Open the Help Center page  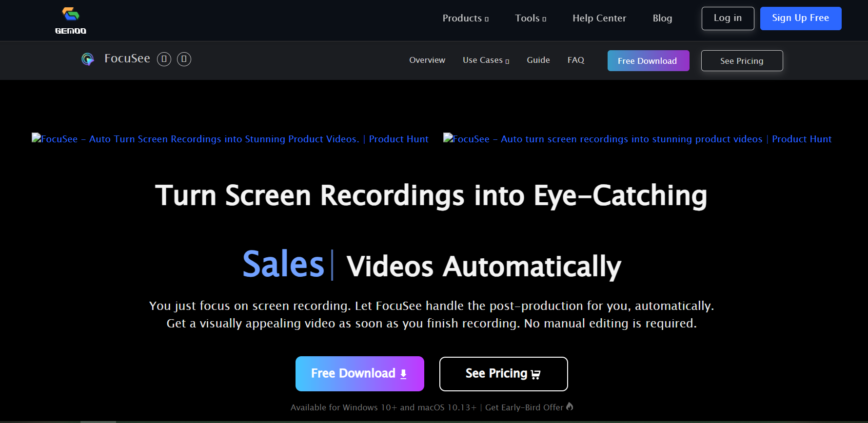coord(599,19)
